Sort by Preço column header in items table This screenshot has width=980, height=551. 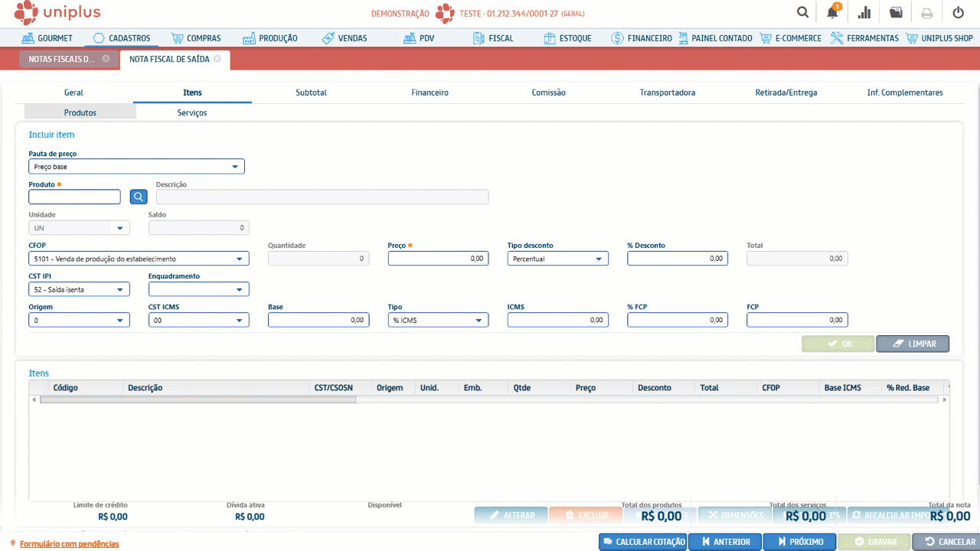click(x=602, y=387)
